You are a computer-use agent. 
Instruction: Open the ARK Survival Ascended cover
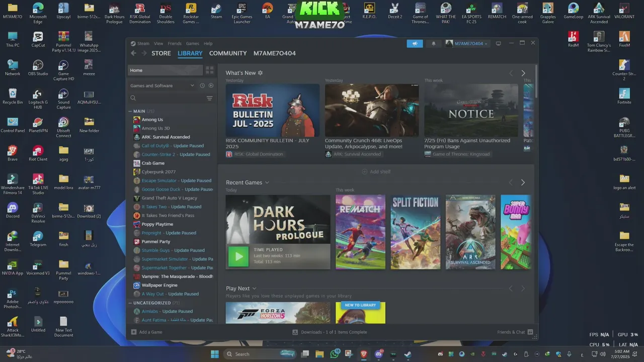tap(470, 232)
